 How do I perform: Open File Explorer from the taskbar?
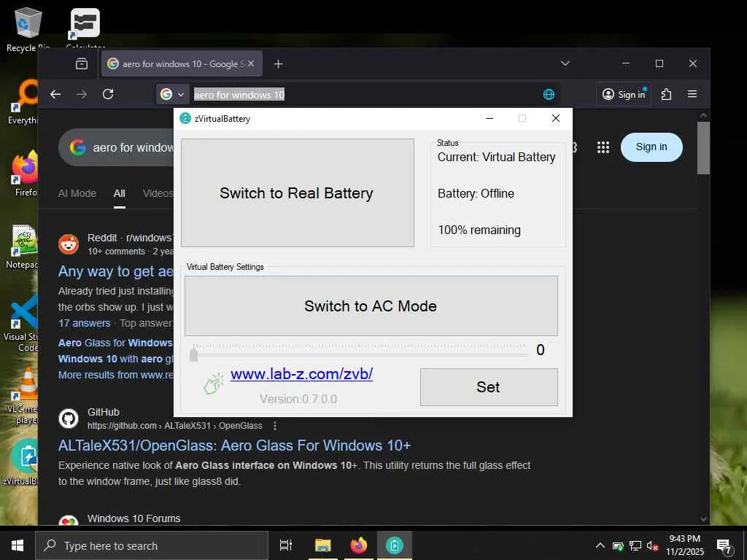(x=322, y=545)
